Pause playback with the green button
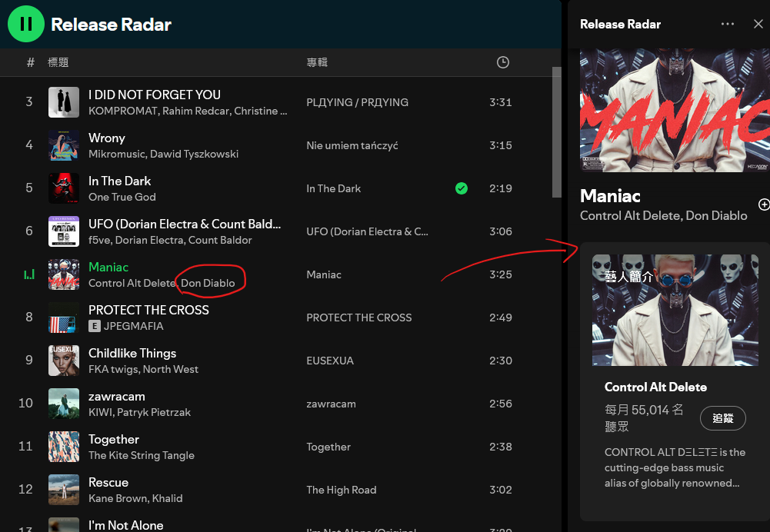The width and height of the screenshot is (770, 532). click(x=26, y=24)
